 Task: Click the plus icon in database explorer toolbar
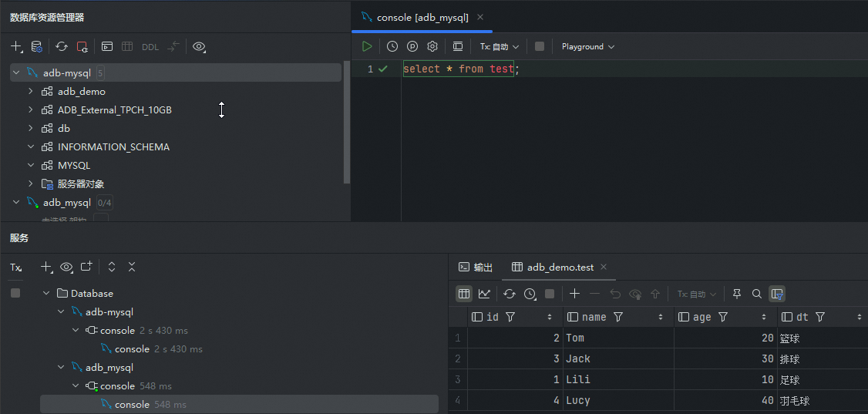click(x=17, y=47)
